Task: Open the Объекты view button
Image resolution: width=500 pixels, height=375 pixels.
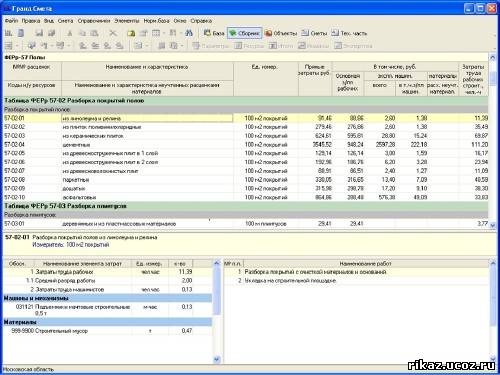Action: [281, 33]
